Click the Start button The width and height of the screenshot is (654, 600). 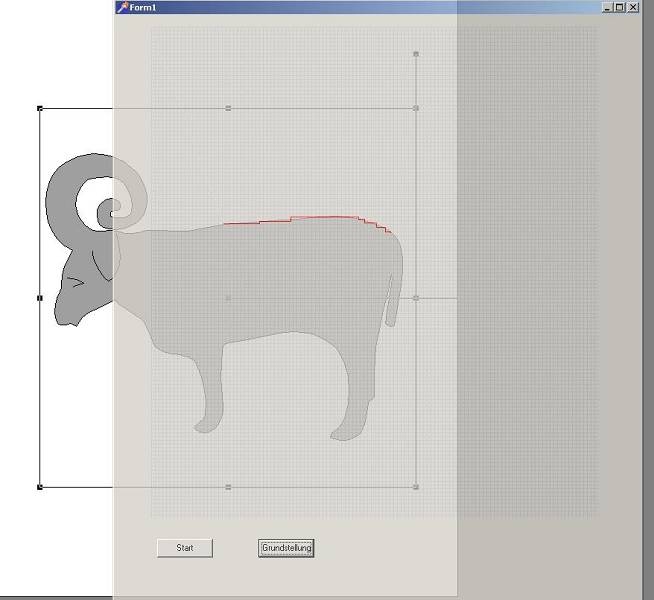[x=185, y=547]
